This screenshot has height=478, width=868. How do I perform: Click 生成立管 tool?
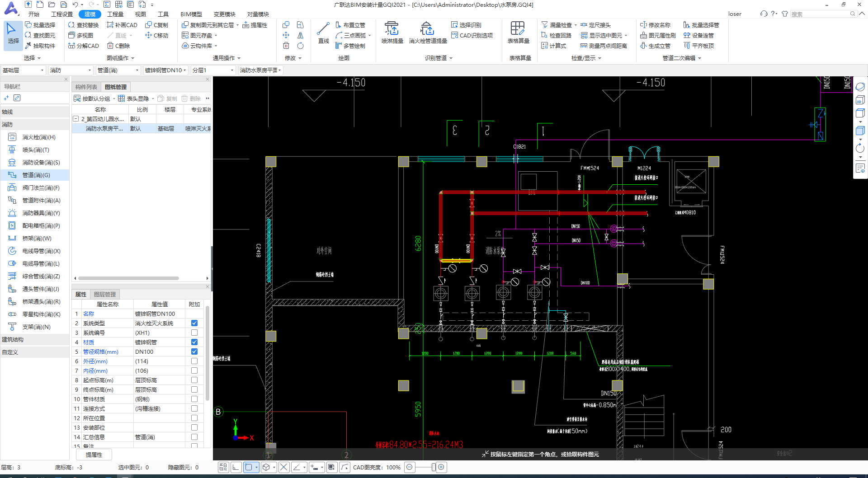coord(656,46)
